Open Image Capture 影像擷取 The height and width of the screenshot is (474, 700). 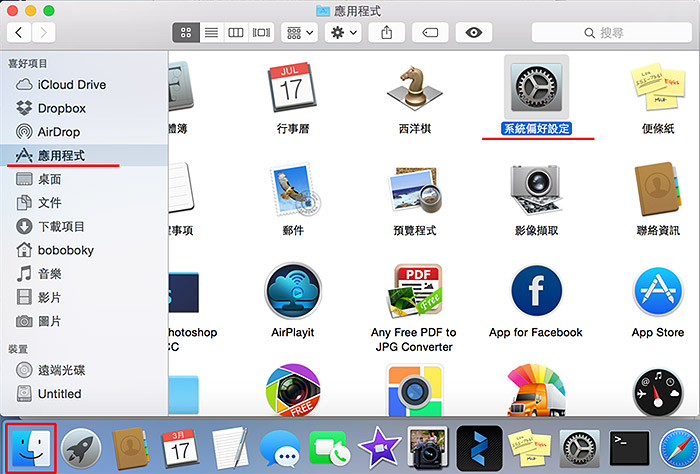536,191
